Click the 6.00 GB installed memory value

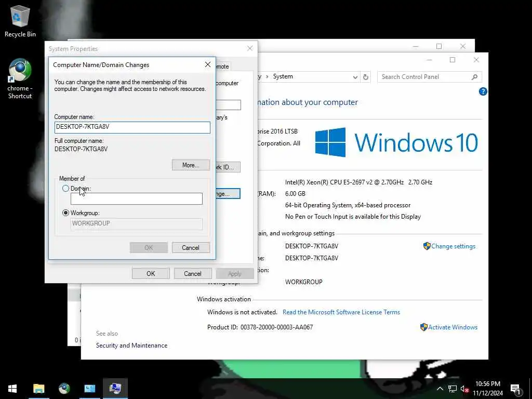(x=295, y=194)
